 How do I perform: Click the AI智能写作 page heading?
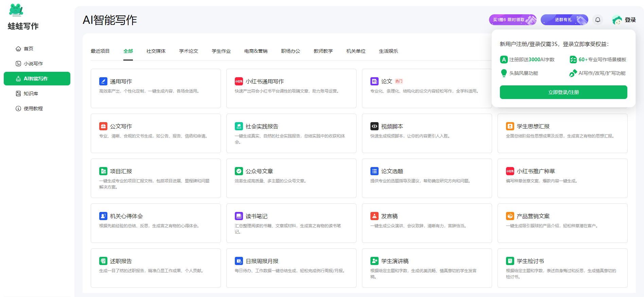pyautogui.click(x=110, y=20)
